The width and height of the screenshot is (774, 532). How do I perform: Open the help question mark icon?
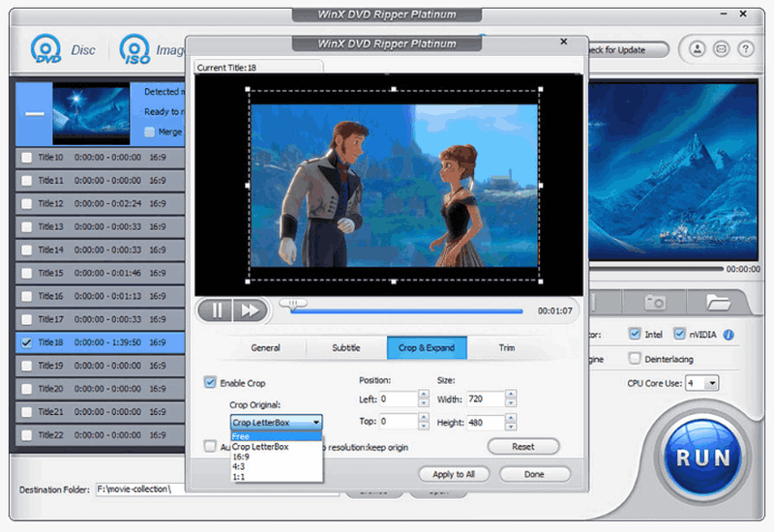pyautogui.click(x=745, y=49)
